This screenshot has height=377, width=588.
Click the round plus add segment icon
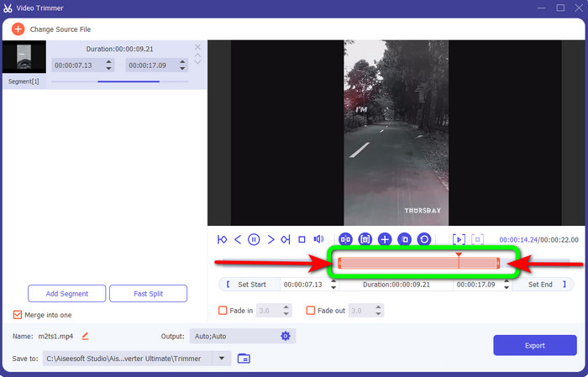(385, 239)
